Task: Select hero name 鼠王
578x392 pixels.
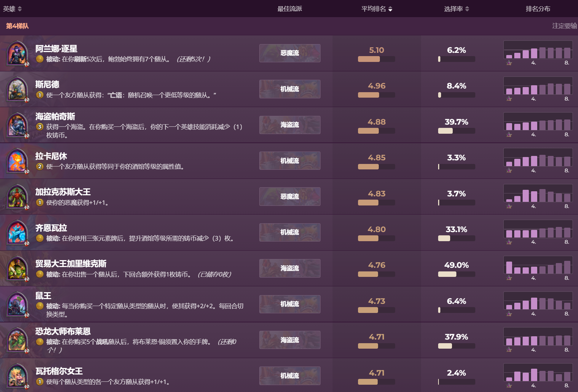Action: tap(43, 296)
